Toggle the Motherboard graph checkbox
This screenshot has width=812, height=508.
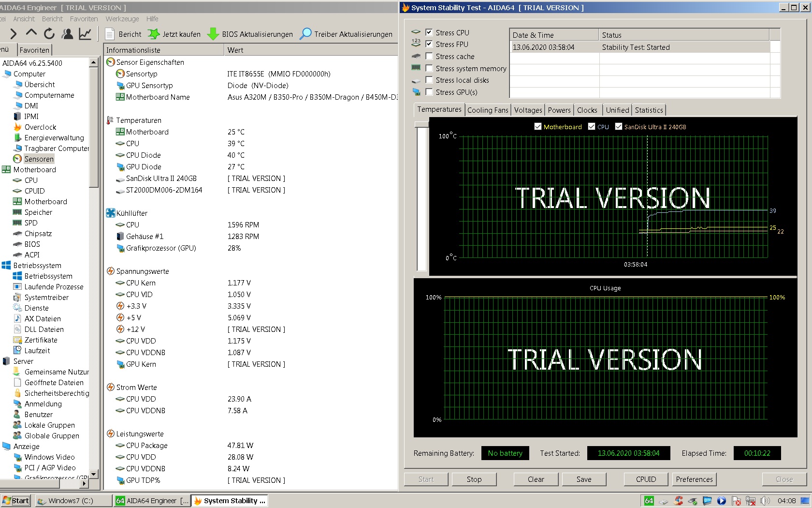coord(538,127)
